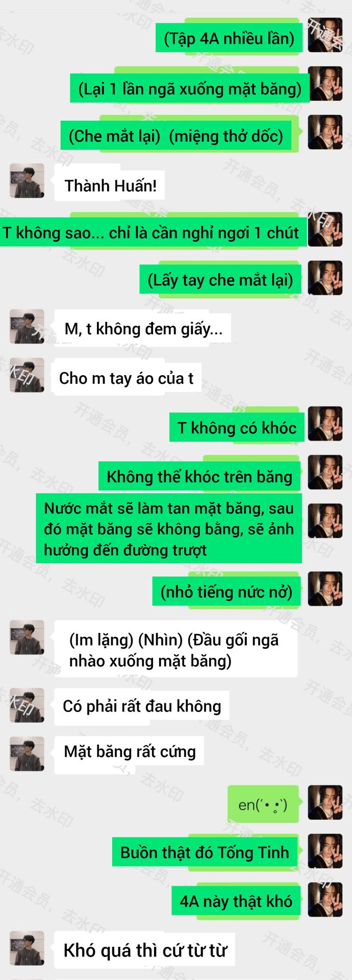Image resolution: width=352 pixels, height=980 pixels.
Task: Select the "Thành Huấn!" message bubble
Action: click(110, 185)
